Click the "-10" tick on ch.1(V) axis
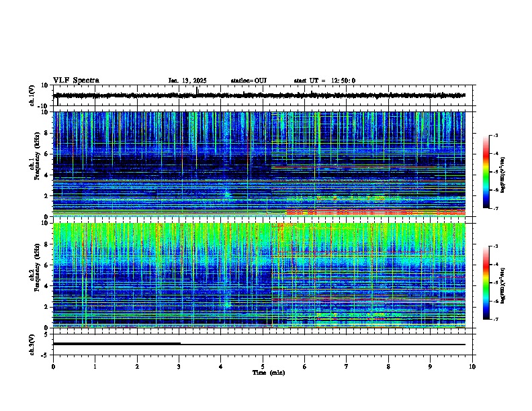Viewport: 532px width, 411px height. [44, 106]
